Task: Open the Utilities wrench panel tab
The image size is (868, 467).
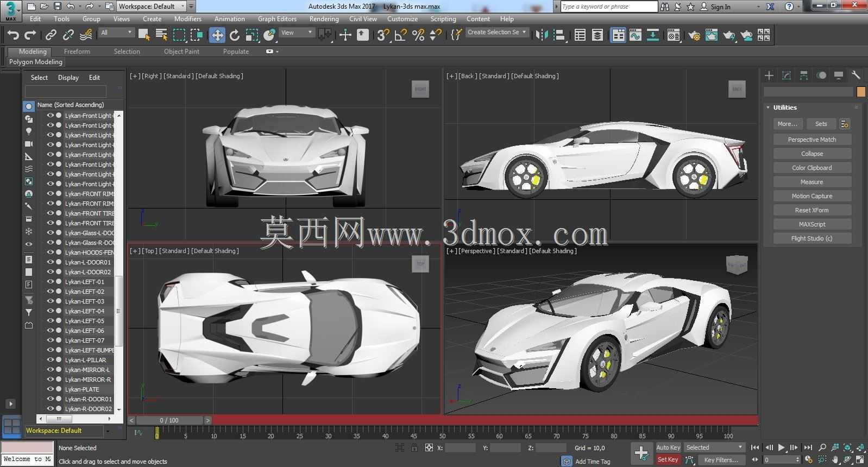Action: tap(856, 75)
